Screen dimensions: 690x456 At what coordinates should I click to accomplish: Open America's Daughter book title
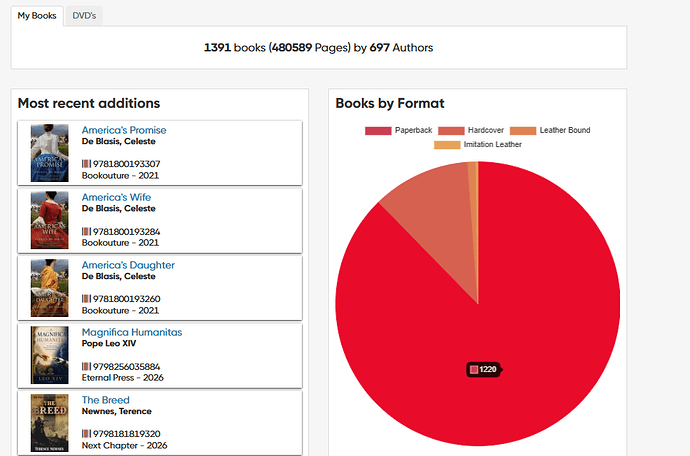click(x=128, y=265)
